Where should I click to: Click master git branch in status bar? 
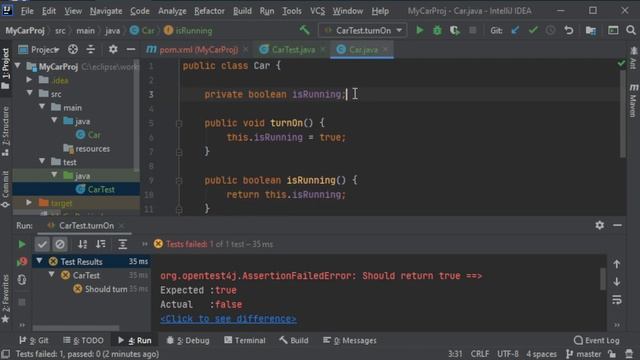point(584,354)
